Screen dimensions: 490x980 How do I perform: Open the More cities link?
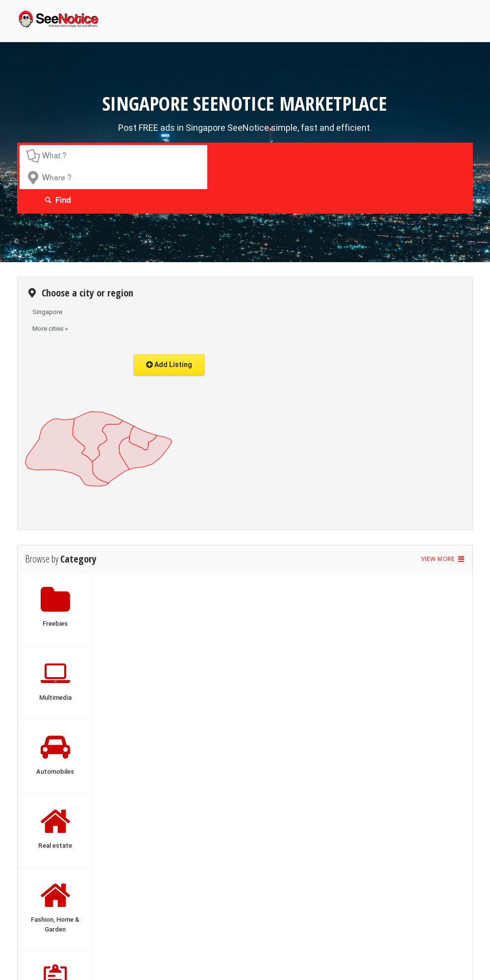(50, 329)
